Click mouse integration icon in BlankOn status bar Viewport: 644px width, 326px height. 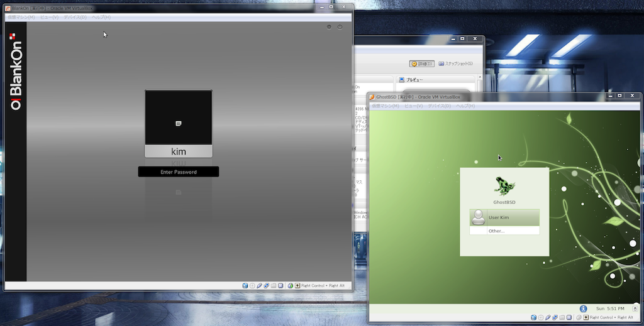(291, 285)
